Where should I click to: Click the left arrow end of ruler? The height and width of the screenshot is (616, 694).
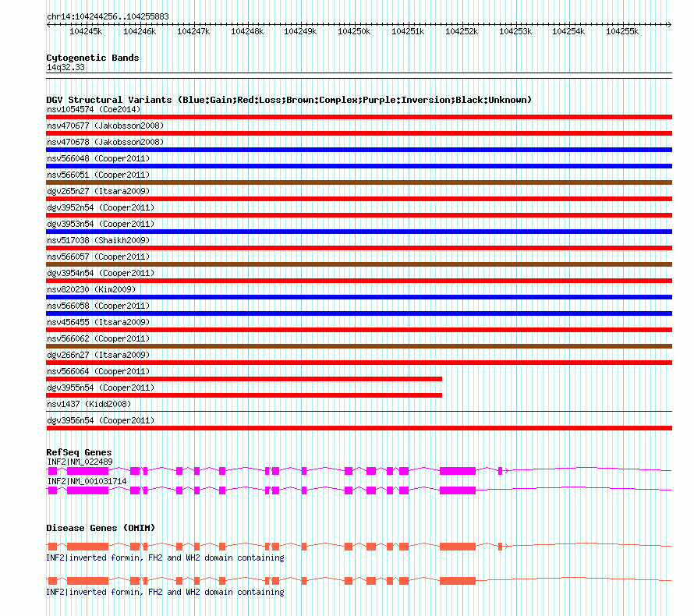click(48, 24)
